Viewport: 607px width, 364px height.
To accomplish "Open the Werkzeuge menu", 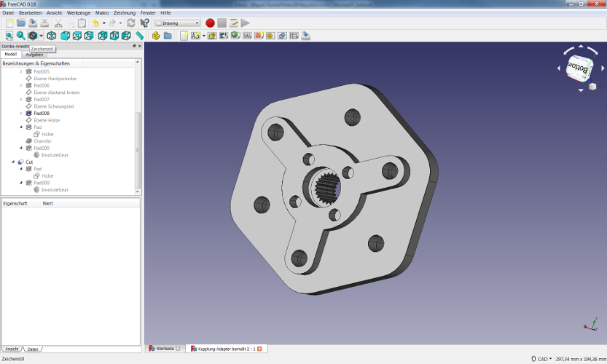I will point(78,13).
